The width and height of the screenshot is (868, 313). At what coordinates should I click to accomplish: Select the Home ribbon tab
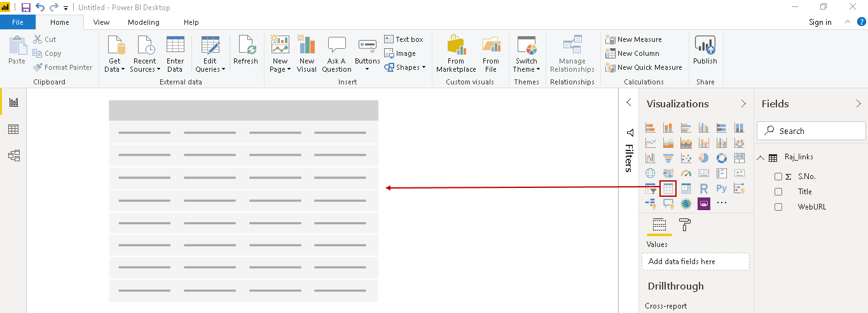pos(60,22)
